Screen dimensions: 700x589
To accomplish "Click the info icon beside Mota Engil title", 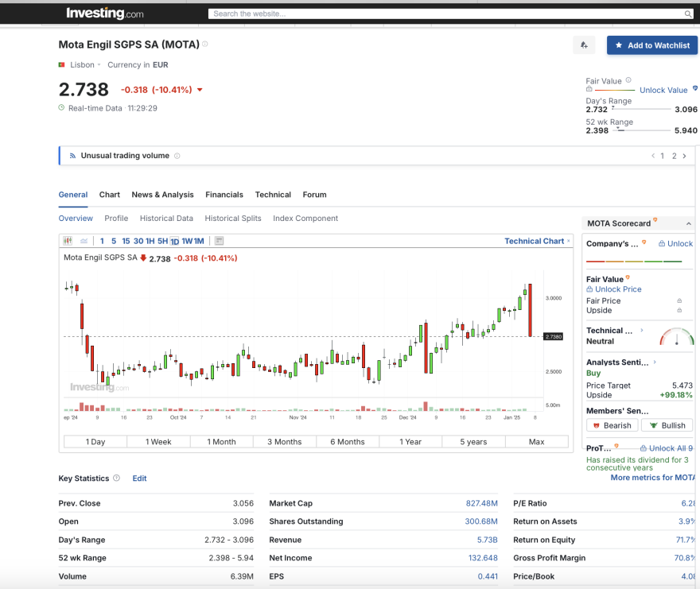I will (205, 44).
